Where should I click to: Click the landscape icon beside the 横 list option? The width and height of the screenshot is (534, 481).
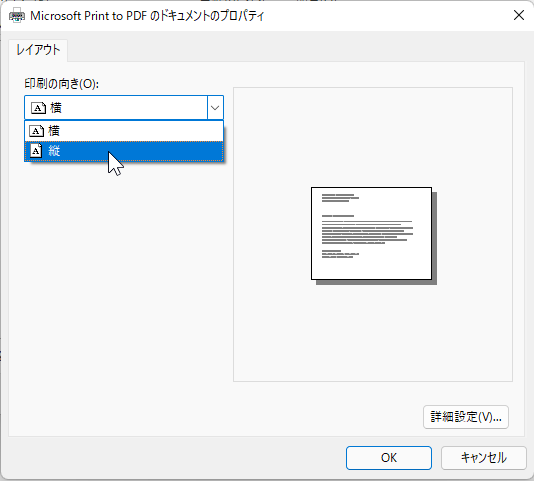(36, 131)
